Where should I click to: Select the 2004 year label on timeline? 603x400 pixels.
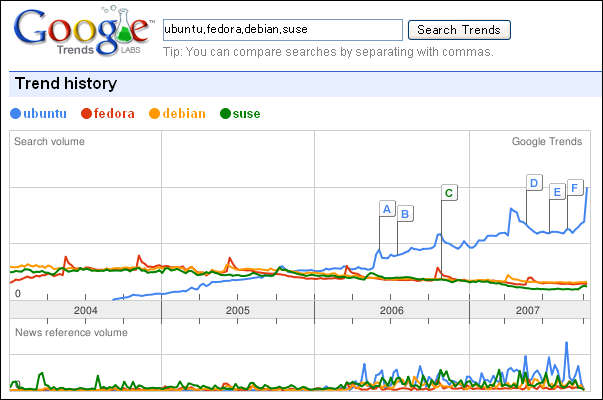click(85, 310)
